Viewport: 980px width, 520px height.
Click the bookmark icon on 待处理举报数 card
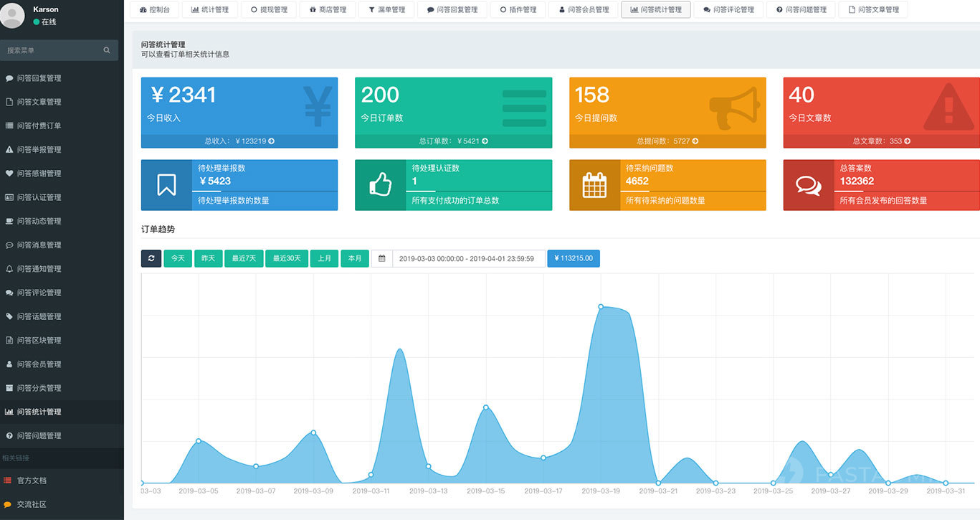(166, 185)
